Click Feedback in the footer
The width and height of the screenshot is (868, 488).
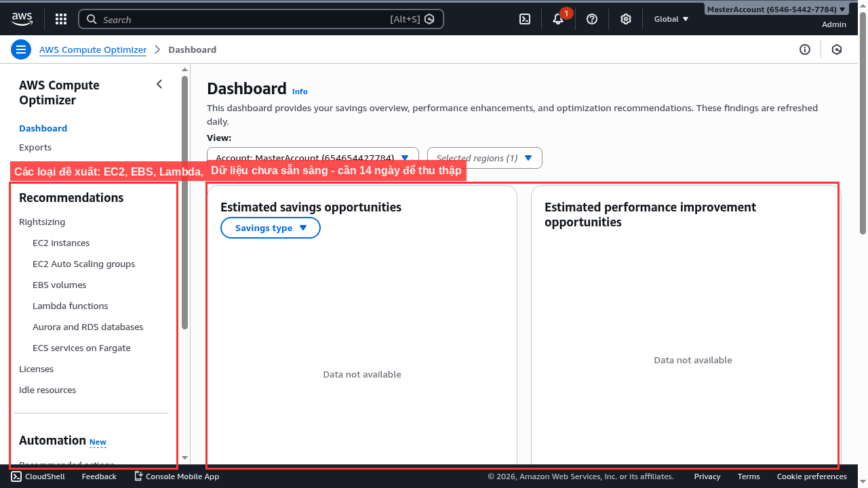(x=98, y=476)
